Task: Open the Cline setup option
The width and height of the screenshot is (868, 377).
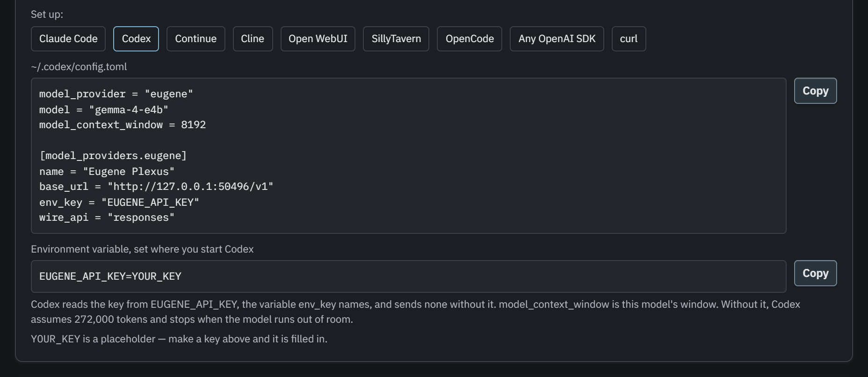Action: pos(253,39)
